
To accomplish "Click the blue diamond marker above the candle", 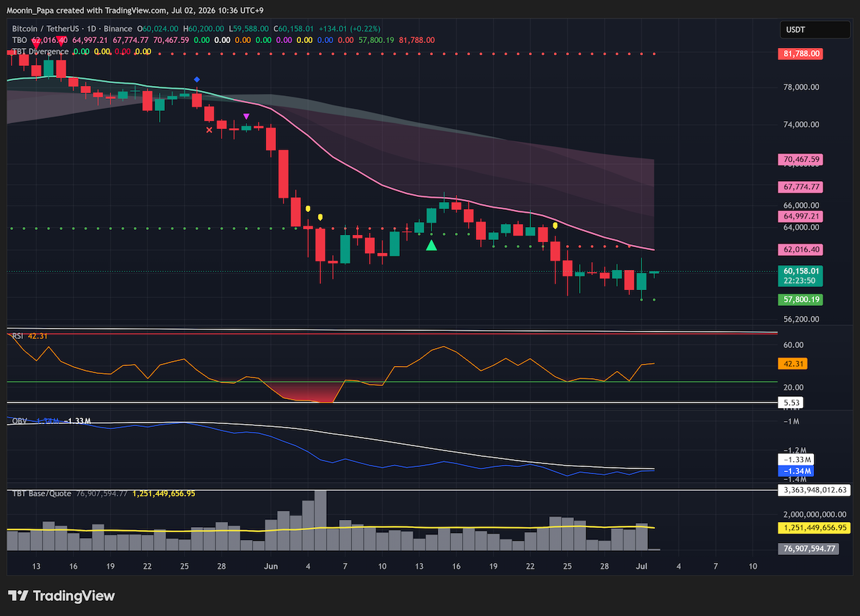I will [197, 79].
